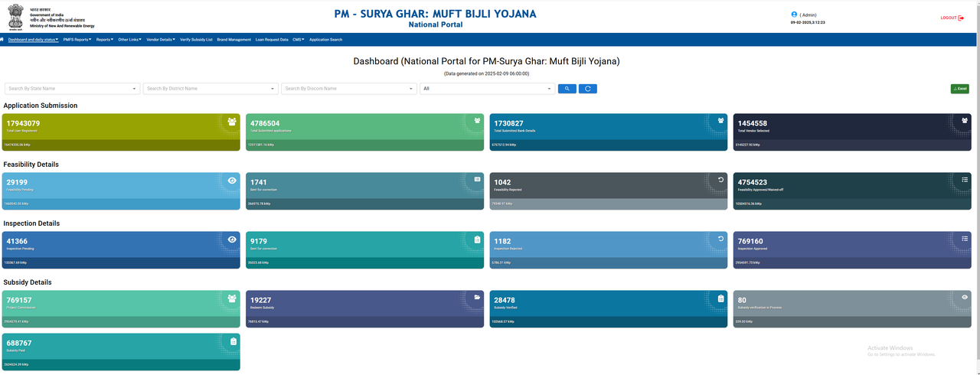Open Application Search page
980x375 pixels.
click(325, 39)
